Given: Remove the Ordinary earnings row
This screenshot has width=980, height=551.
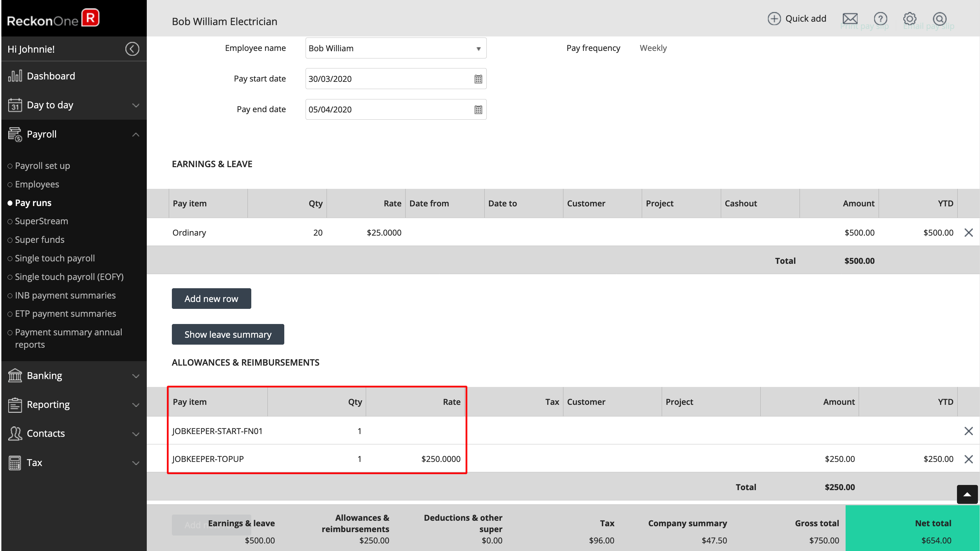Looking at the screenshot, I should [x=969, y=232].
